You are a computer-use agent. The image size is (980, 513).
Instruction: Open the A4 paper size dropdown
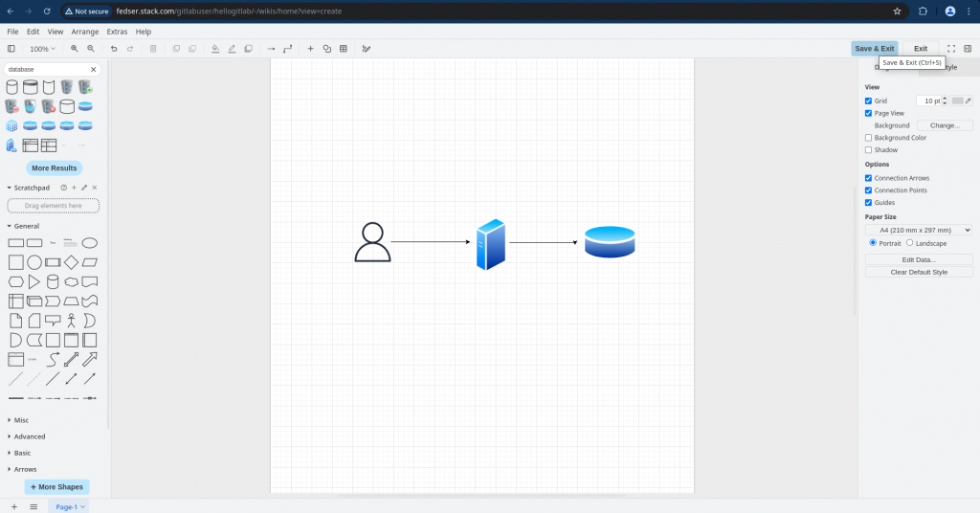tap(919, 230)
